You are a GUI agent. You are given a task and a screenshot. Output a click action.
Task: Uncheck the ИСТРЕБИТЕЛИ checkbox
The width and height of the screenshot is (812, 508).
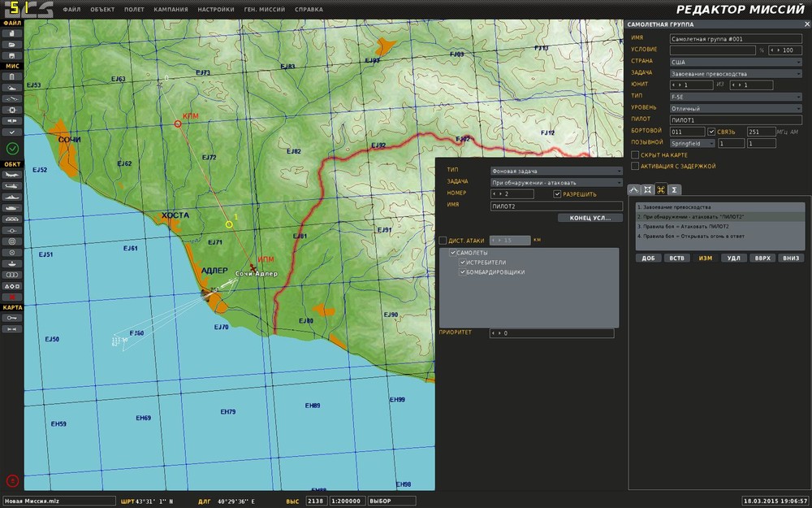[463, 263]
